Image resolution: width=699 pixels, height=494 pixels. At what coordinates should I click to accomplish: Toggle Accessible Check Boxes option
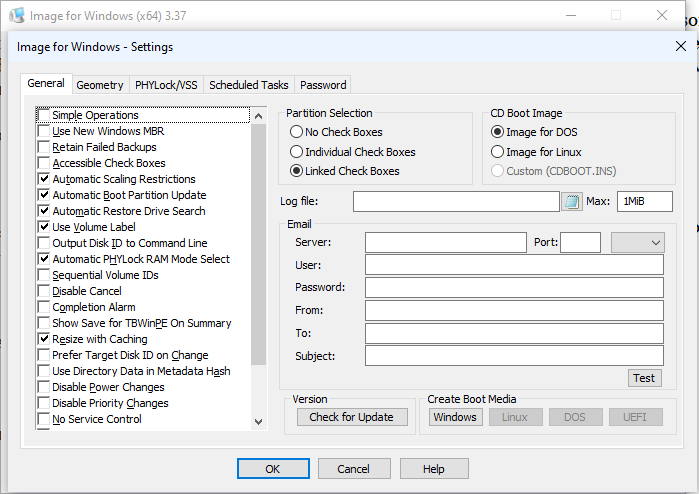click(x=44, y=163)
